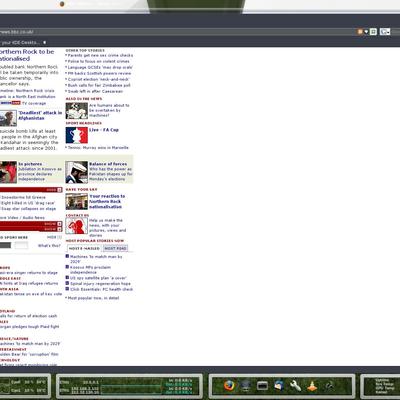Open the wrench settings icon in the dock
Image resolution: width=400 pixels, height=400 pixels.
point(295,386)
